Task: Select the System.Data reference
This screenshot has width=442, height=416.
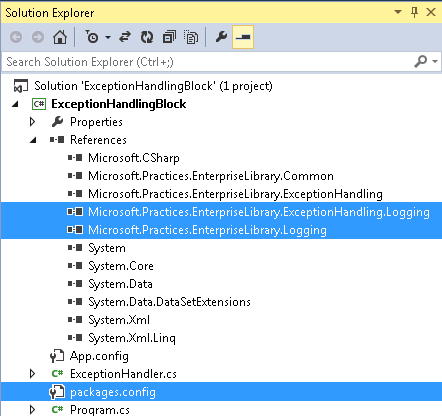Action: pos(120,284)
